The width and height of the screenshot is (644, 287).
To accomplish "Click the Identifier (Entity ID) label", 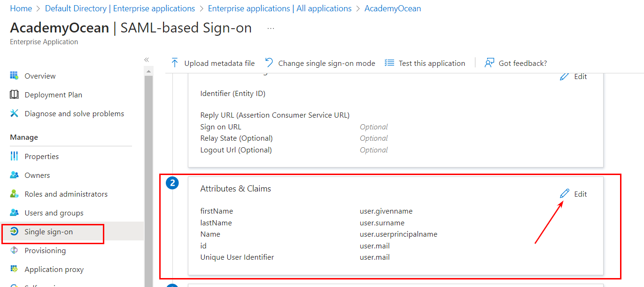I will point(233,93).
